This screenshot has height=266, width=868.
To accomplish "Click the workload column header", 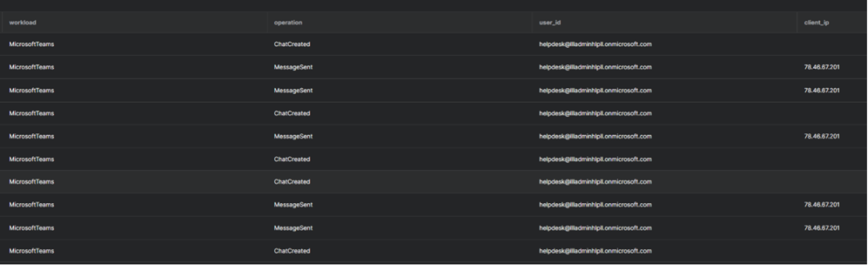I will click(23, 22).
